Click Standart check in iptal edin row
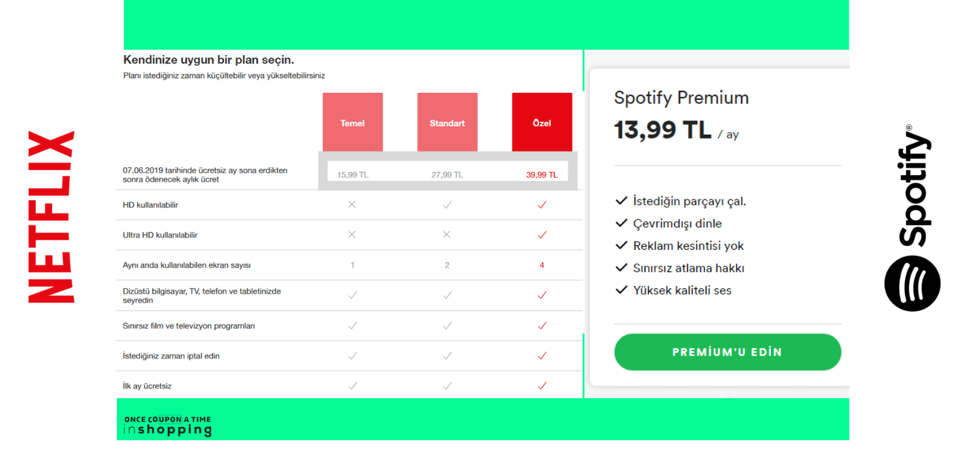 click(x=448, y=356)
